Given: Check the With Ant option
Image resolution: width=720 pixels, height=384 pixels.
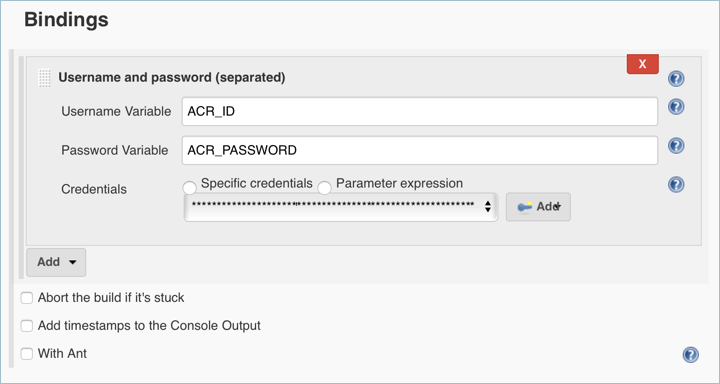Looking at the screenshot, I should coord(27,354).
